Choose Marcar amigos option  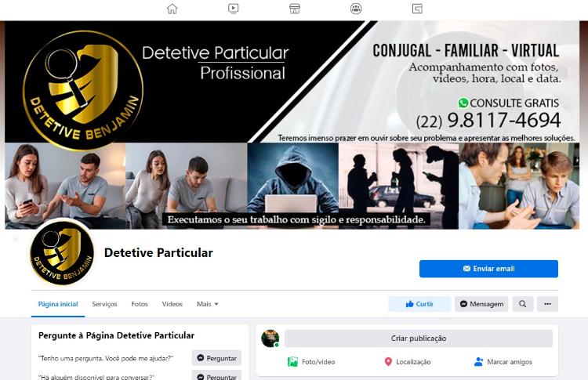pyautogui.click(x=503, y=362)
